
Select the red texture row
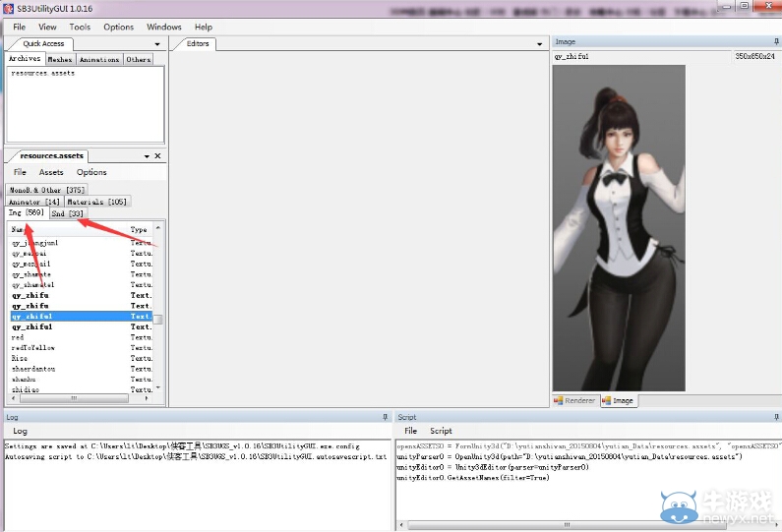click(x=82, y=337)
